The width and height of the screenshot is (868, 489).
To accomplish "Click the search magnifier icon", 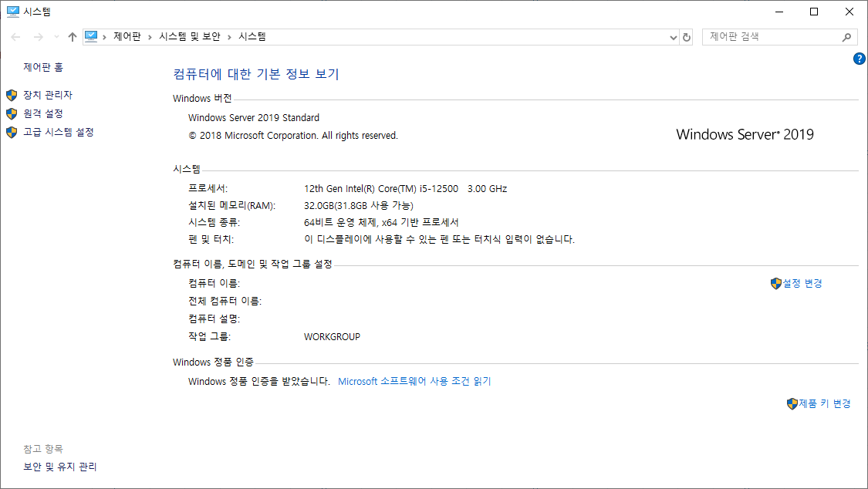I will 846,37.
